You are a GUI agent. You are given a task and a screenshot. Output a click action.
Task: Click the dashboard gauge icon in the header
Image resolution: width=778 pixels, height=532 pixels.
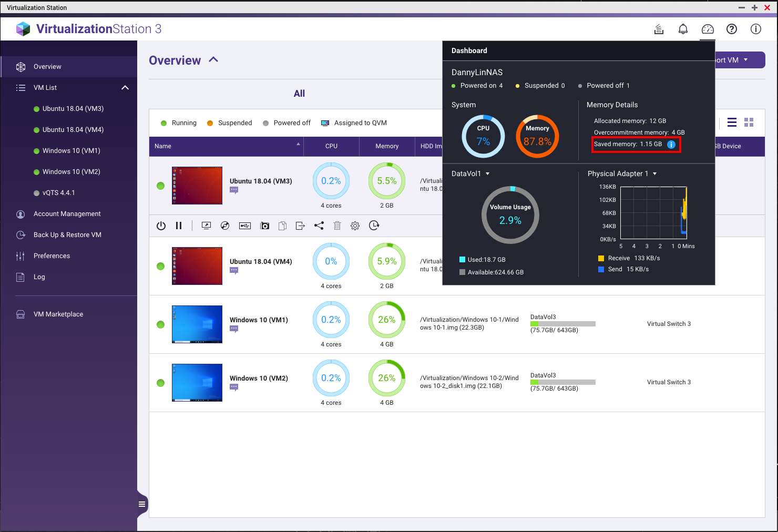pos(708,29)
